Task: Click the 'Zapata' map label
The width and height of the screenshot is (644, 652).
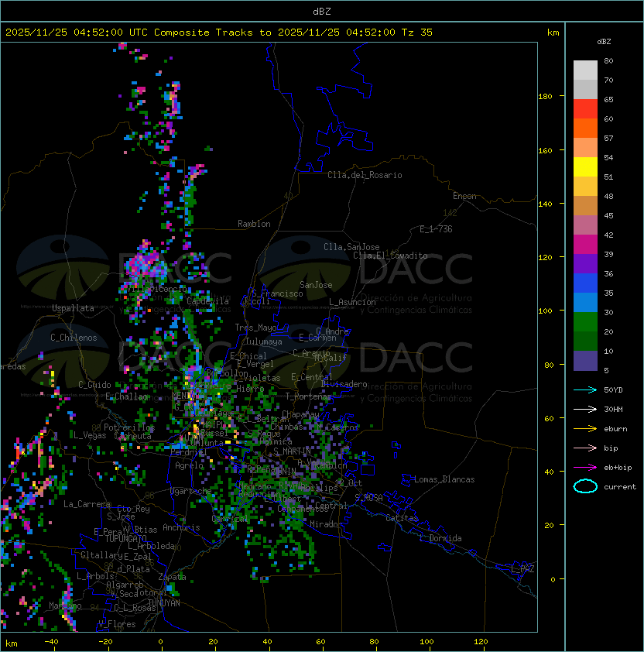Action: (x=172, y=577)
